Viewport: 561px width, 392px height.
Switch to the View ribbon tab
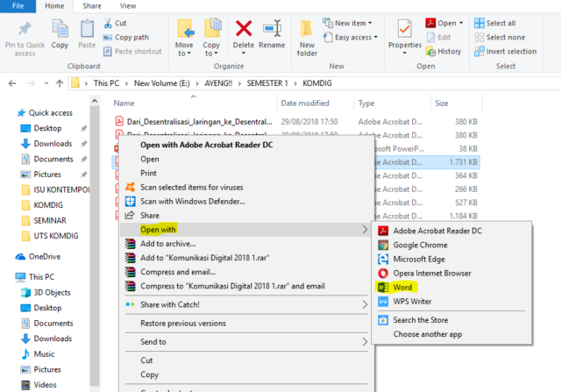click(128, 6)
